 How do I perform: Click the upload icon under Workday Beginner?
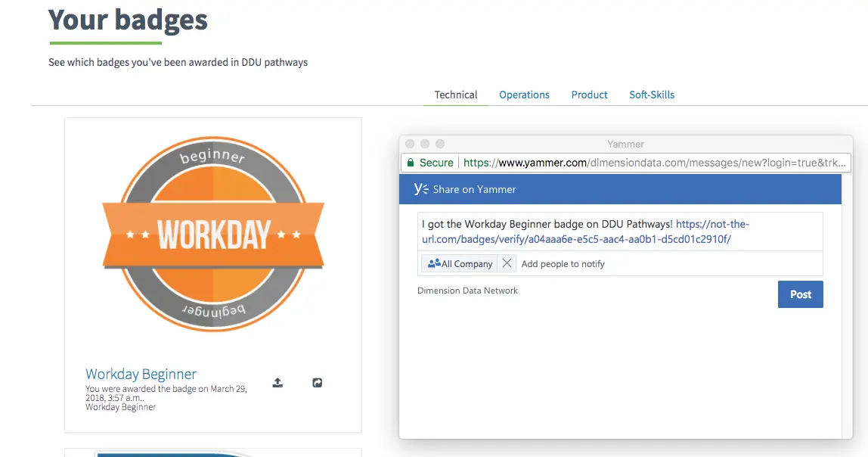coord(278,383)
